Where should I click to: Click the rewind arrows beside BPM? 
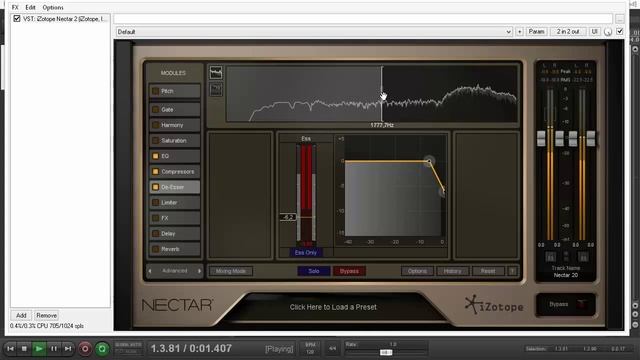click(x=332, y=349)
